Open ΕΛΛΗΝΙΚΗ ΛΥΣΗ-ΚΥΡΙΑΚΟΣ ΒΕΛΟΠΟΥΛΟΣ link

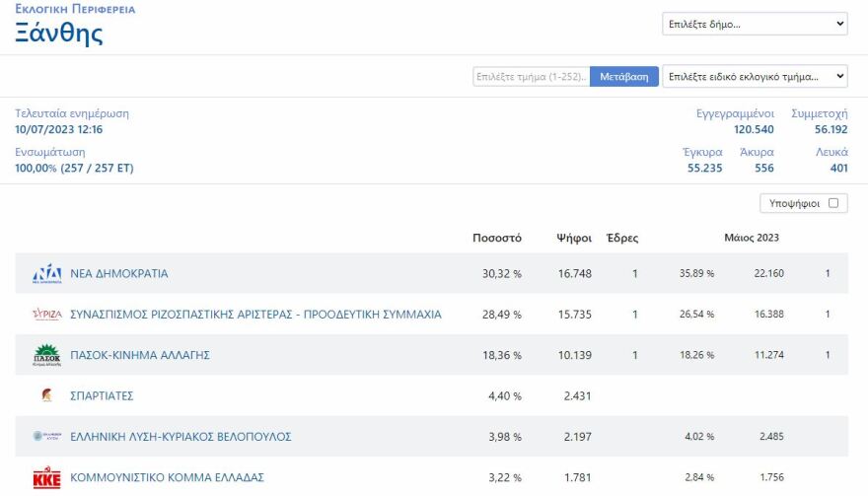[x=181, y=437]
